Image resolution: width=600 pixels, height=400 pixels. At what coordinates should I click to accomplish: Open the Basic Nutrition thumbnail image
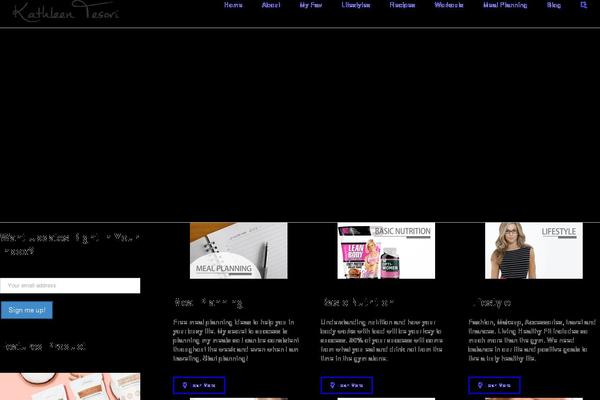[x=386, y=251]
